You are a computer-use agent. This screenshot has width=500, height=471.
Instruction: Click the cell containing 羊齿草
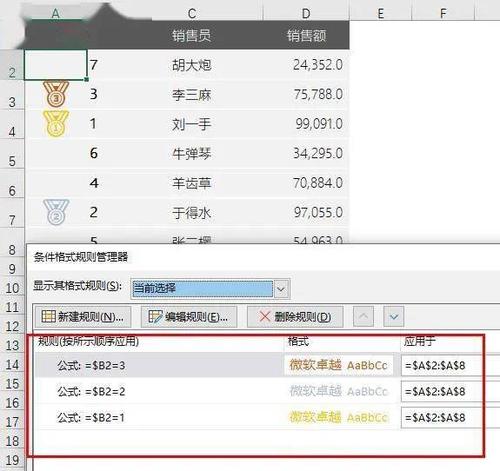(192, 183)
